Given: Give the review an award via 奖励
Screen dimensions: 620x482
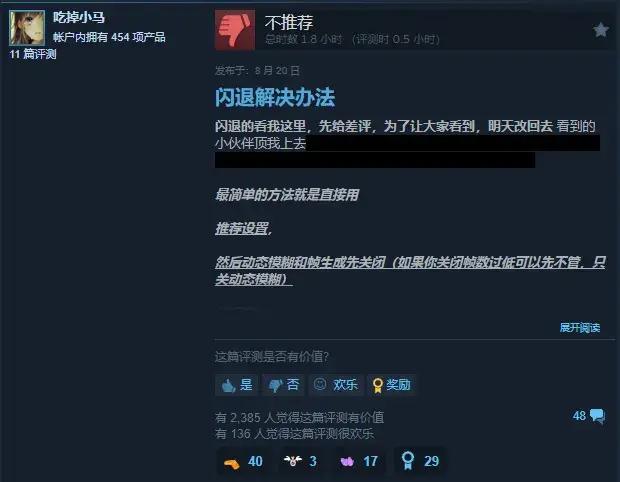Looking at the screenshot, I should click(391, 385).
